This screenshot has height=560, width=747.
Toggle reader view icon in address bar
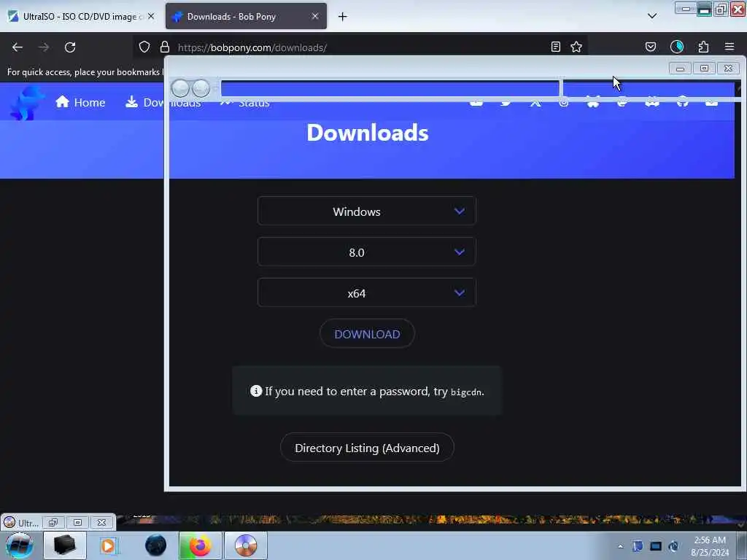(555, 47)
